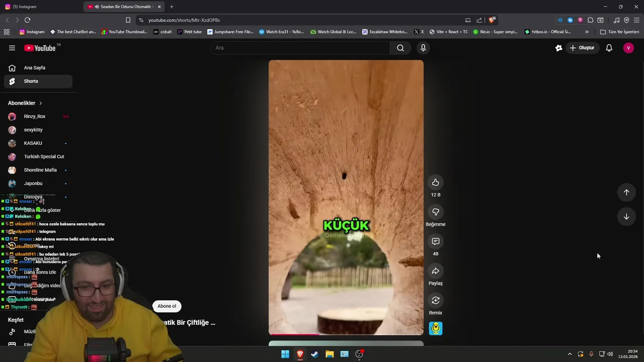Open the sexykitty subscription
The width and height of the screenshot is (644, 362).
tap(38, 130)
